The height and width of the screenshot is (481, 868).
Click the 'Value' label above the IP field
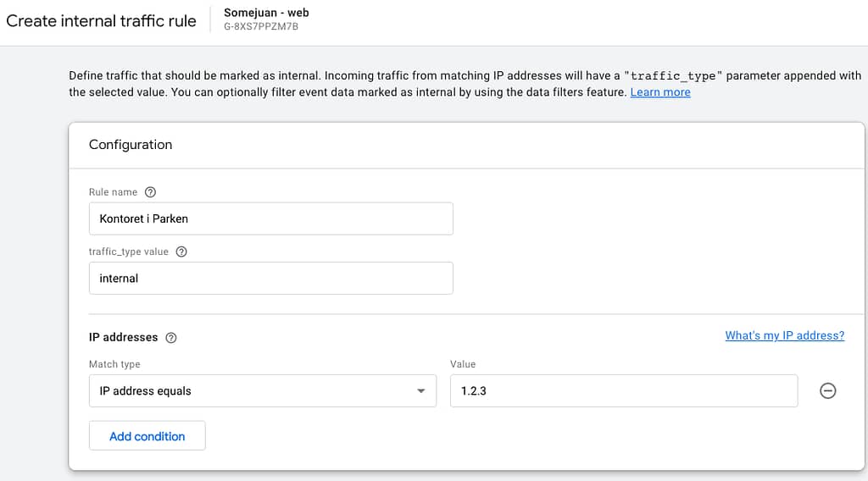click(x=463, y=364)
